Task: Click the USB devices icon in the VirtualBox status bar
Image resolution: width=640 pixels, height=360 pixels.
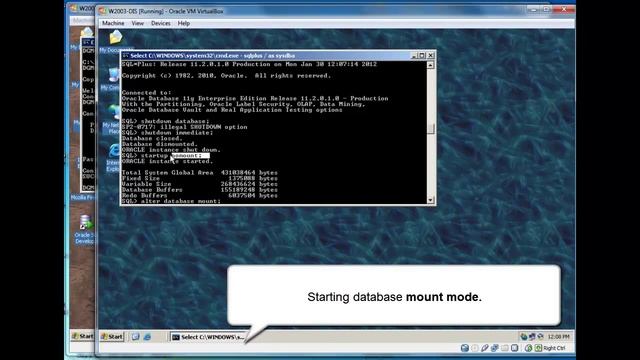Action: pos(484,348)
